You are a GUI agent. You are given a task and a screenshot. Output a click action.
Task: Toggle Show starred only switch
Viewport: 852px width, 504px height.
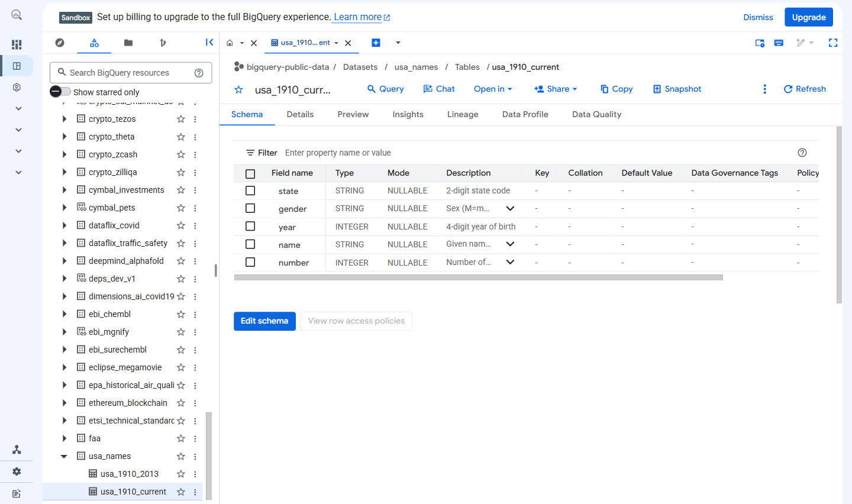tap(60, 92)
